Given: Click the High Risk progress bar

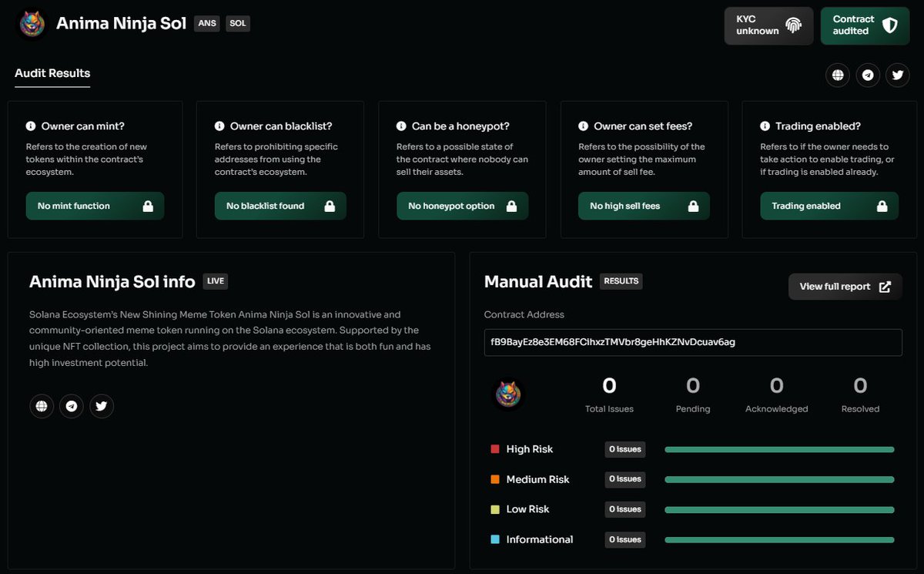Looking at the screenshot, I should 779,449.
